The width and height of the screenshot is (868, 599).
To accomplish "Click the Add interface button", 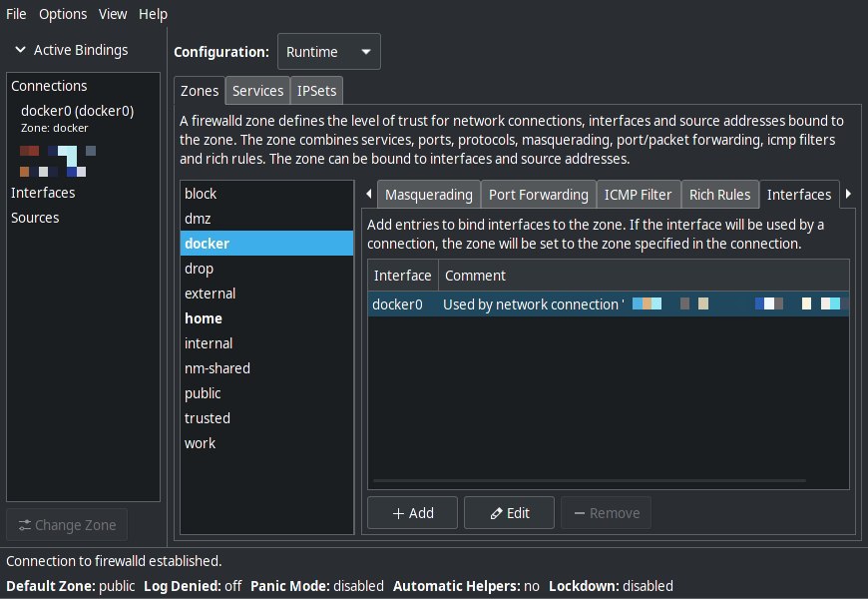I will [412, 513].
